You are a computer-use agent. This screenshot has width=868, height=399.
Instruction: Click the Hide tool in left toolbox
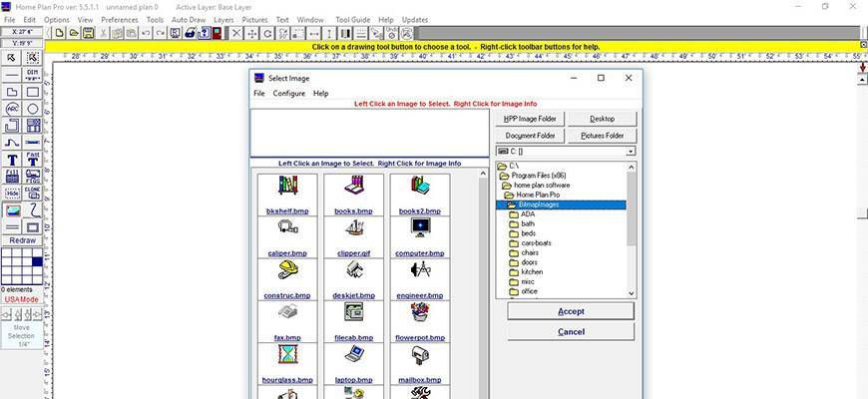pos(12,194)
